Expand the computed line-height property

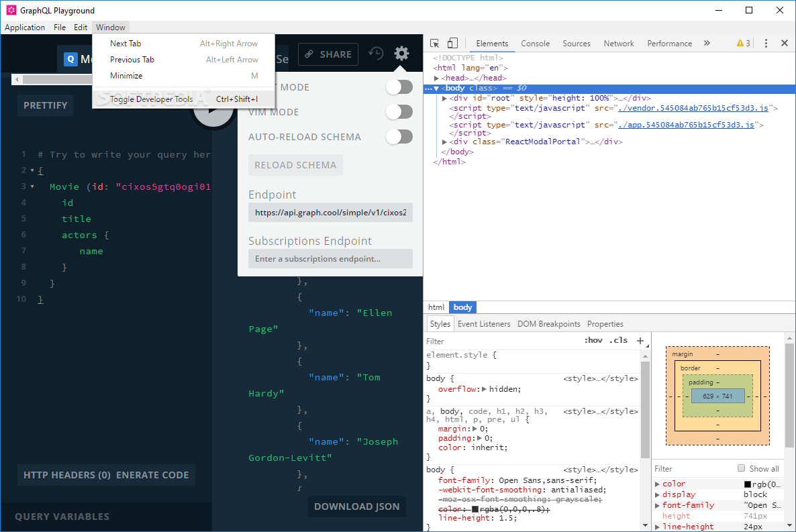point(658,527)
